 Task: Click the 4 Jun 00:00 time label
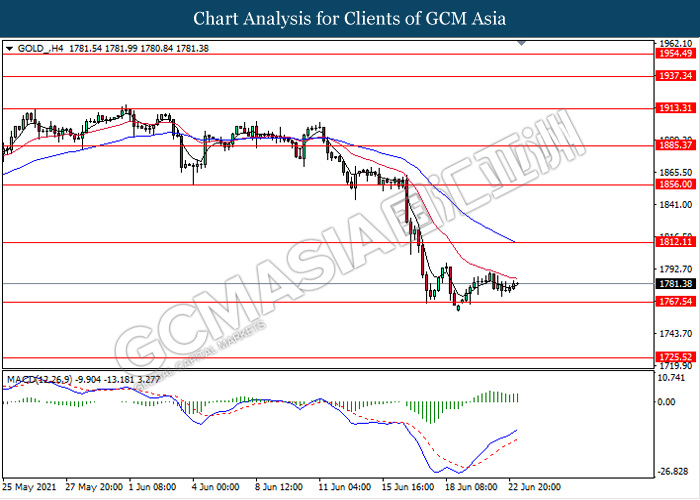tap(215, 487)
